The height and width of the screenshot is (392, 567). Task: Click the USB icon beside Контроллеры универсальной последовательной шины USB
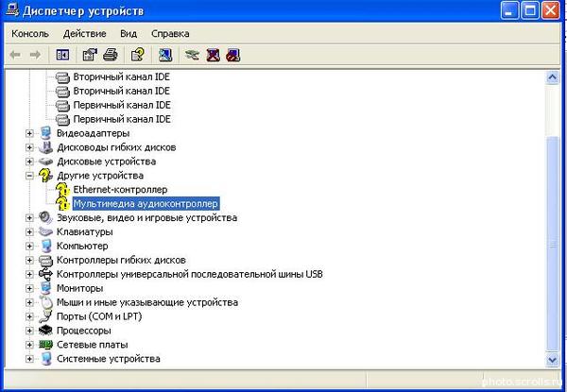pos(45,274)
